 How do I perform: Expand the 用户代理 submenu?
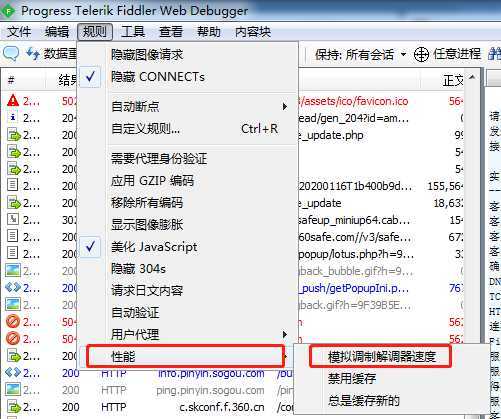[187, 334]
